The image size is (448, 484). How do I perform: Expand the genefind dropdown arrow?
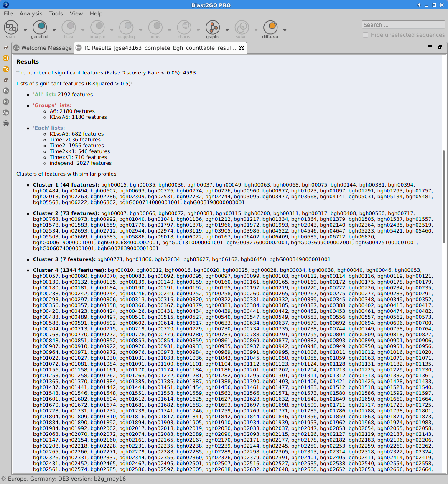[x=54, y=30]
